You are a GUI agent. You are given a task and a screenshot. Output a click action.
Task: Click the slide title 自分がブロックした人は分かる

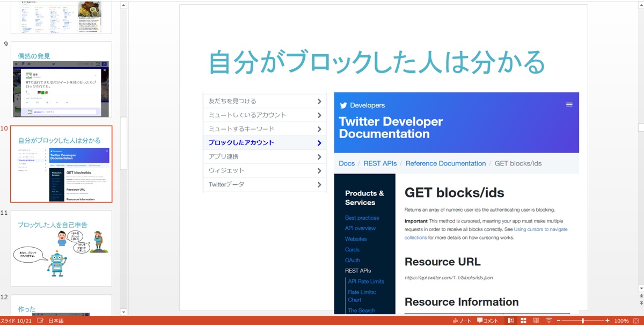pos(377,62)
